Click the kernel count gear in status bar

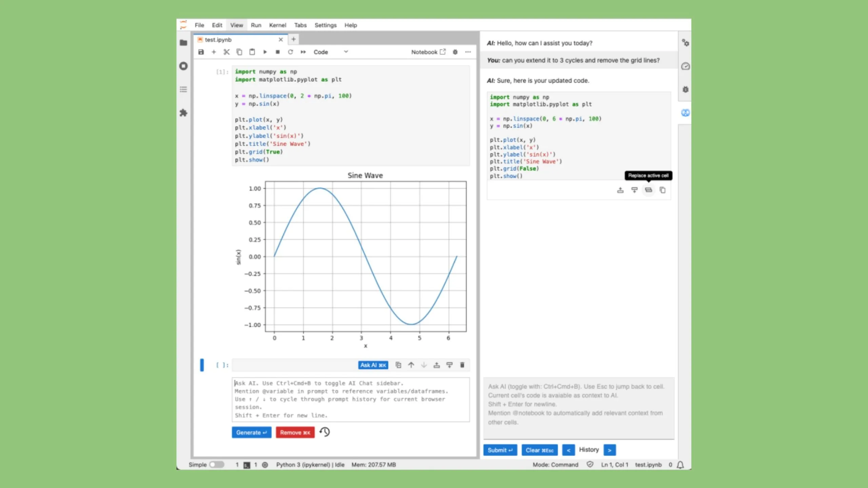point(265,465)
